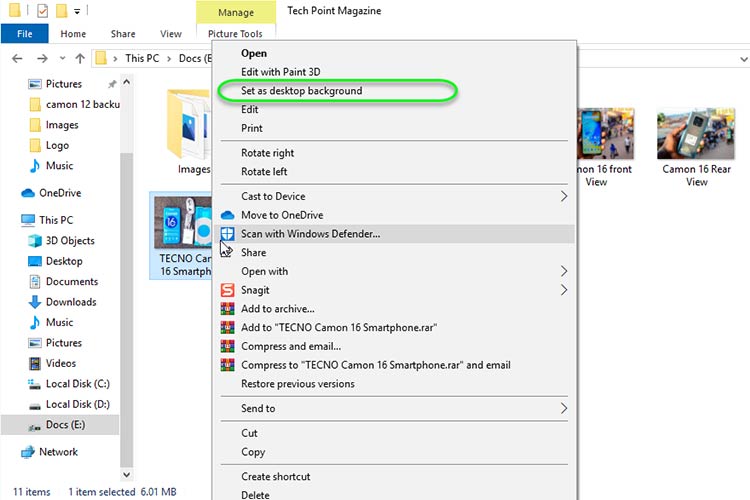Screen dimensions: 750x500
Task: Click the Windows Defender shield icon
Action: point(228,234)
